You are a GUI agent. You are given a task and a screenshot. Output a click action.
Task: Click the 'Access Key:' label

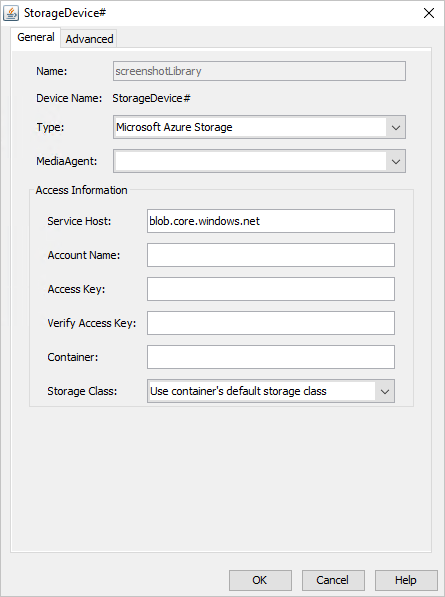coord(76,289)
